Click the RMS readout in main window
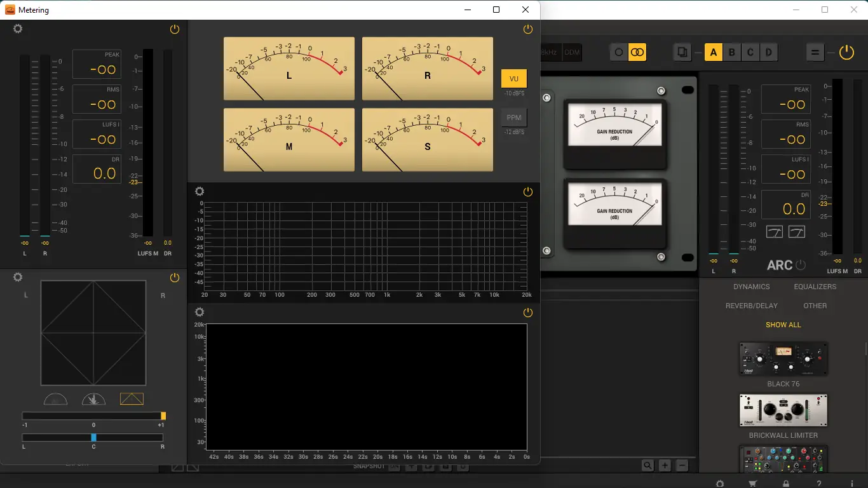 786,134
